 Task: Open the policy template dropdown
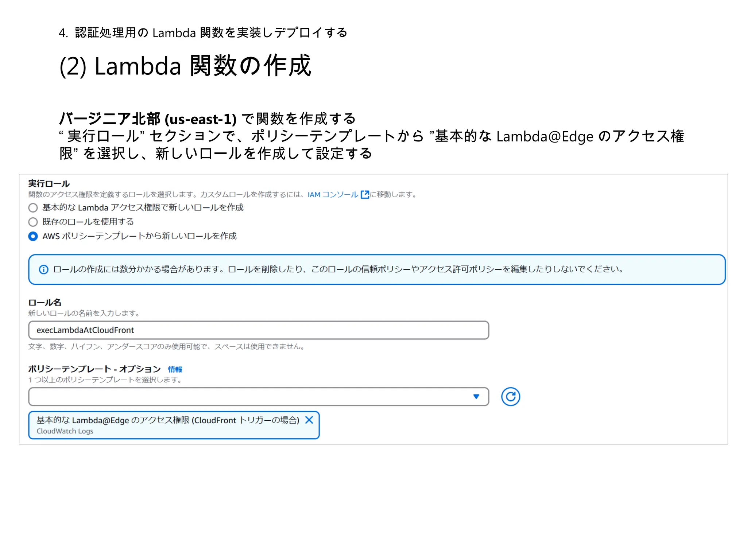259,397
